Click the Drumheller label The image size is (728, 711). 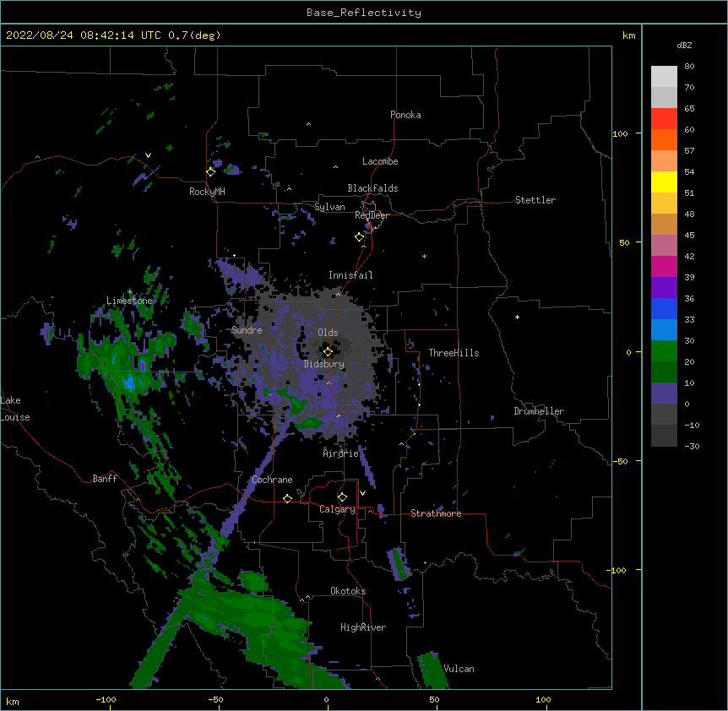pos(539,411)
